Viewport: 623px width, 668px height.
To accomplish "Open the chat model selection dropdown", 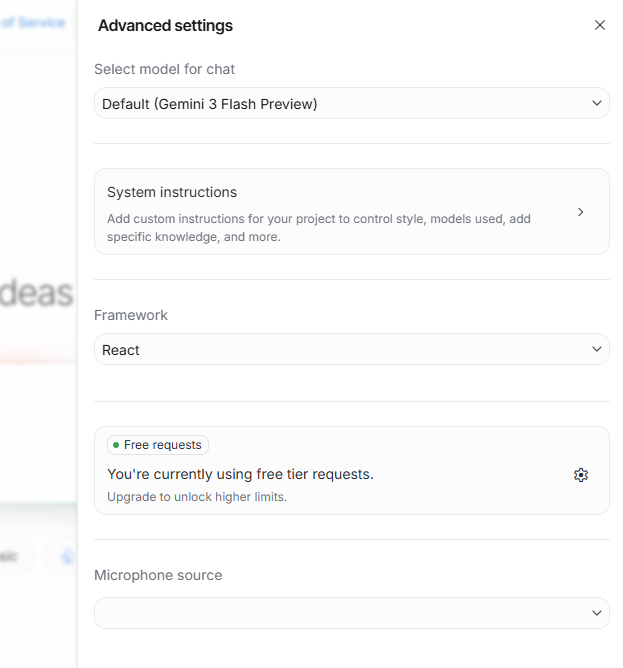I will pyautogui.click(x=352, y=103).
